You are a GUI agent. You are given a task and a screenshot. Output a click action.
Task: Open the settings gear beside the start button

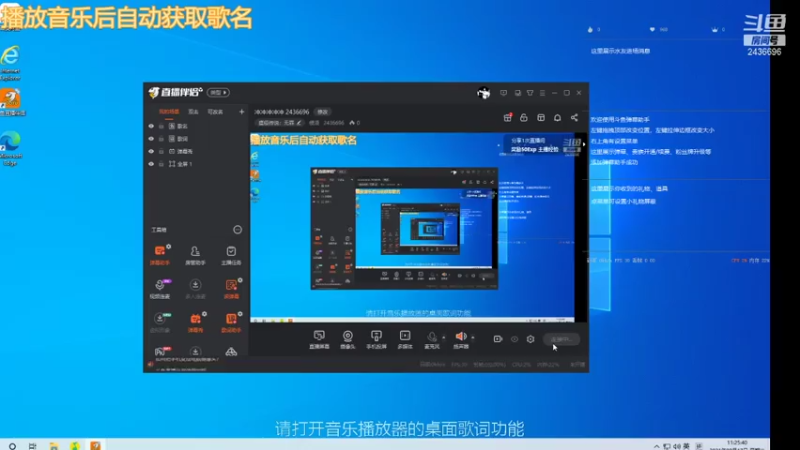tap(530, 339)
